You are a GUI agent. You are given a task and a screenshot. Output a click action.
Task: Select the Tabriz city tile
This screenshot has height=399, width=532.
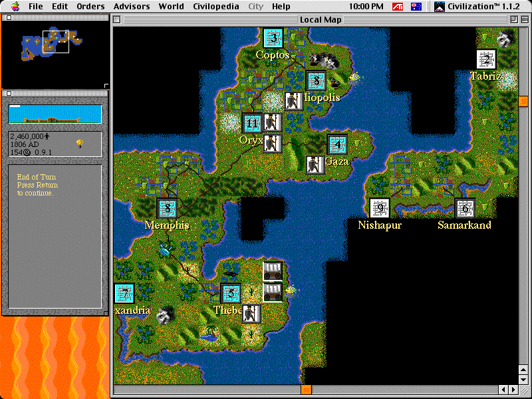pyautogui.click(x=486, y=59)
